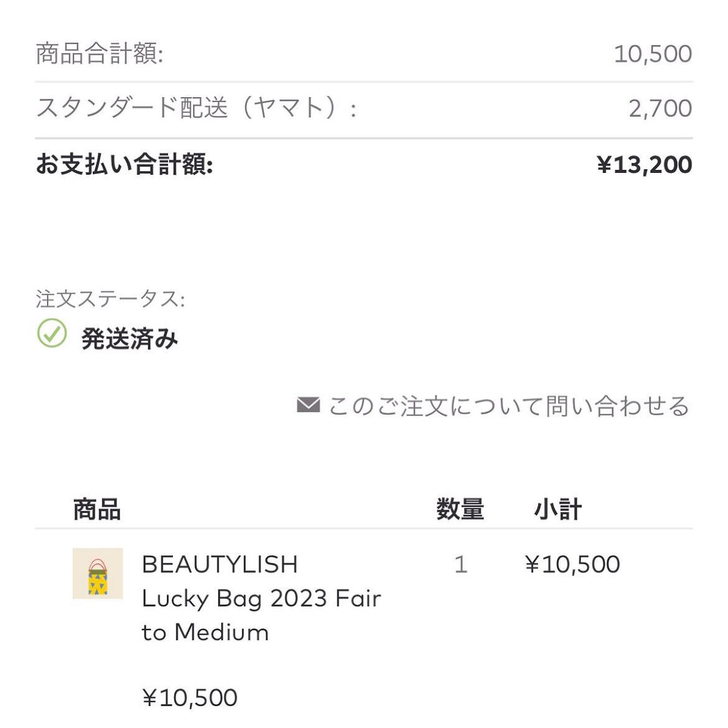Click the 小計 column header

[558, 509]
